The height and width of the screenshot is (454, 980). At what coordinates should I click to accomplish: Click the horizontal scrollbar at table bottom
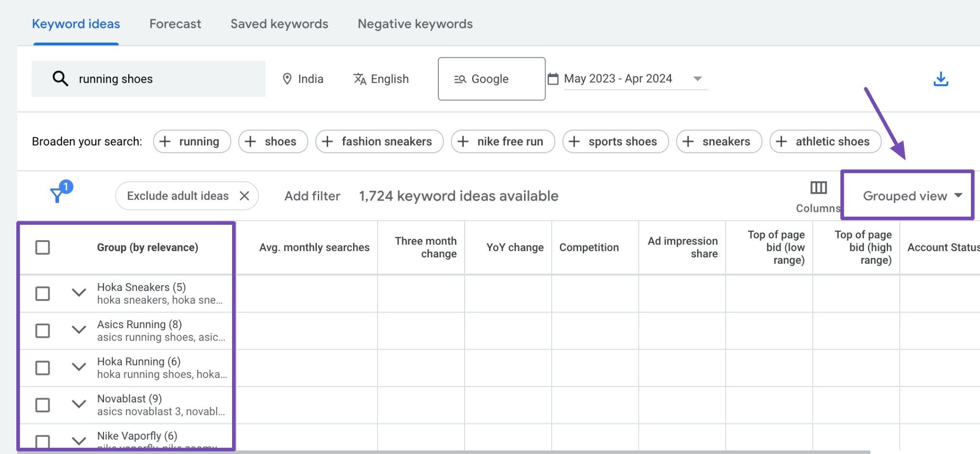444,452
